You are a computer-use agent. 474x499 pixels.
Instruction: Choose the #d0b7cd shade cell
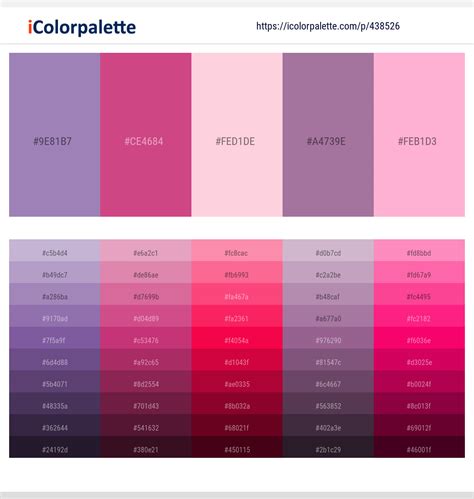328,251
